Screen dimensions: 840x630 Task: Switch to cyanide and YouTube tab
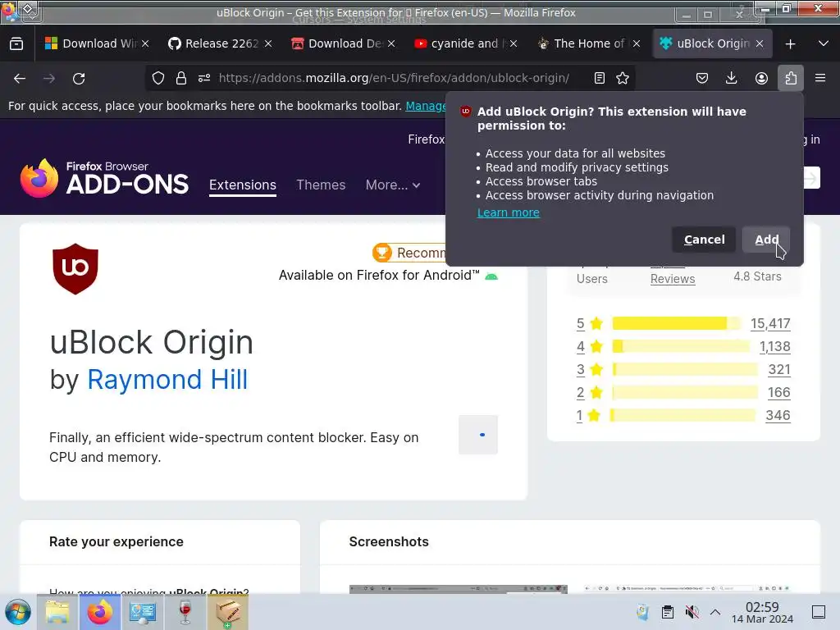click(461, 43)
